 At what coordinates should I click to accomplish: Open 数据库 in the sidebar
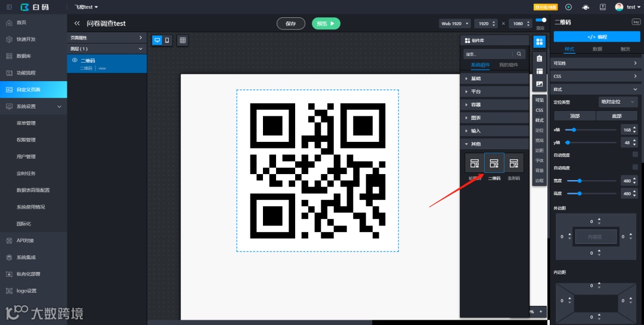[x=33, y=56]
